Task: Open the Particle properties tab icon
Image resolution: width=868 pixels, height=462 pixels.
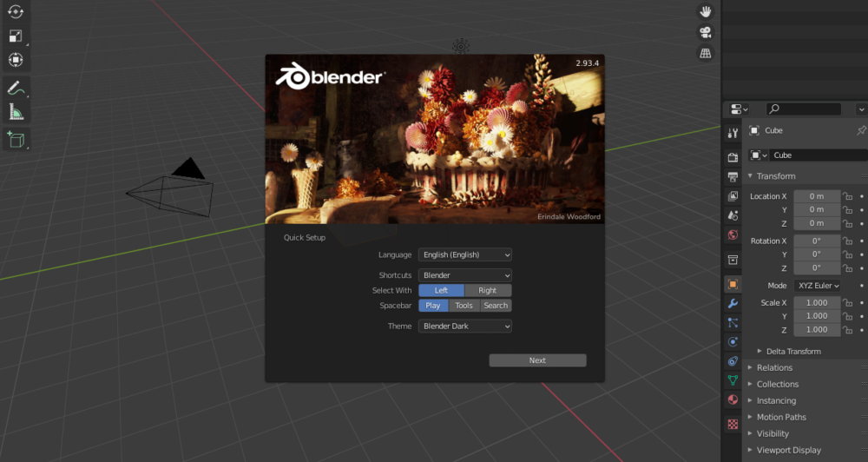Action: pos(733,323)
